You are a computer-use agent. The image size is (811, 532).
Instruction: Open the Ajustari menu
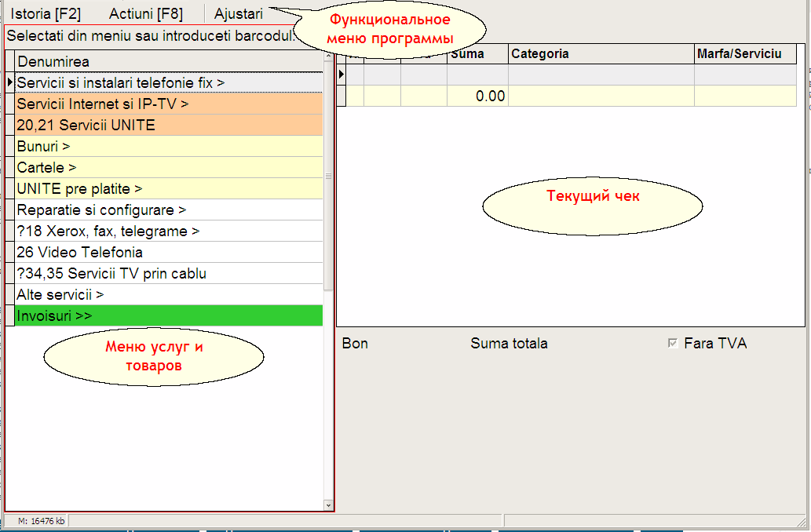pyautogui.click(x=239, y=13)
